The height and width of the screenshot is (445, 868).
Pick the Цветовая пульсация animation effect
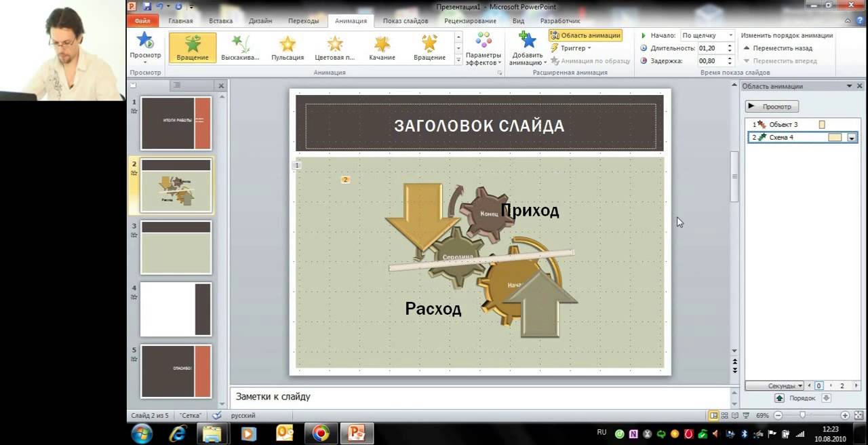(x=335, y=48)
